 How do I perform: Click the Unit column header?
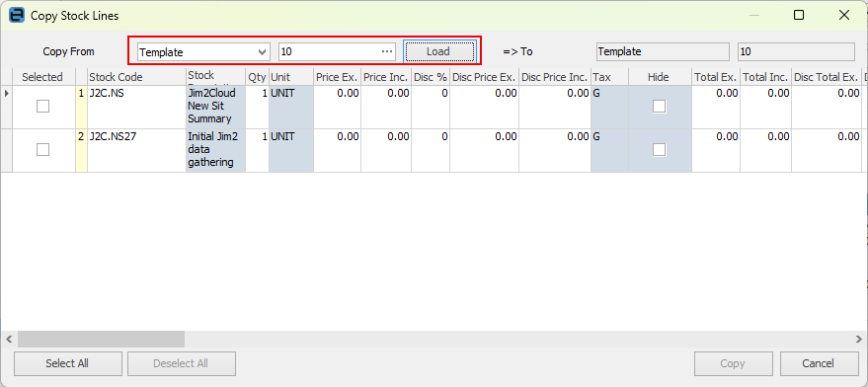pos(291,77)
